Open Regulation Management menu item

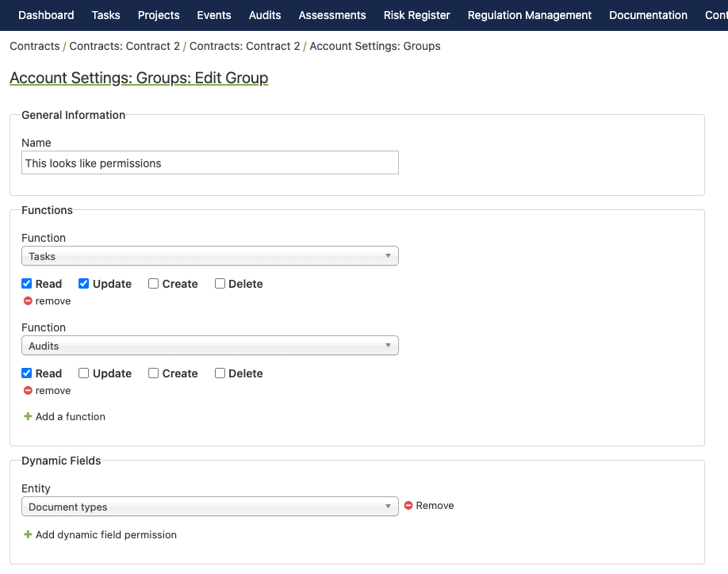tap(529, 15)
